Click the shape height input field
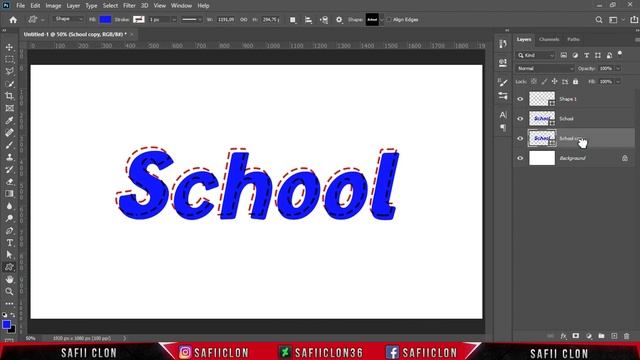The image size is (640, 360). click(270, 20)
